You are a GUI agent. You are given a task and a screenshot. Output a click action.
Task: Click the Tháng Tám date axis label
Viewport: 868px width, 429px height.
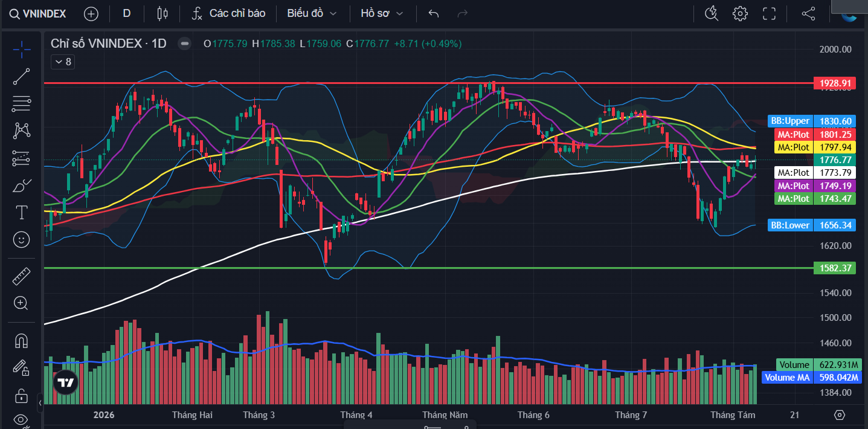(x=732, y=415)
